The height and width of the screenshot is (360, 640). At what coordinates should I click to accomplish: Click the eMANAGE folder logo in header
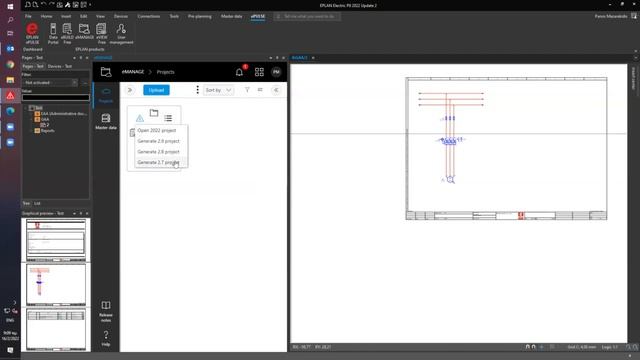tap(106, 72)
